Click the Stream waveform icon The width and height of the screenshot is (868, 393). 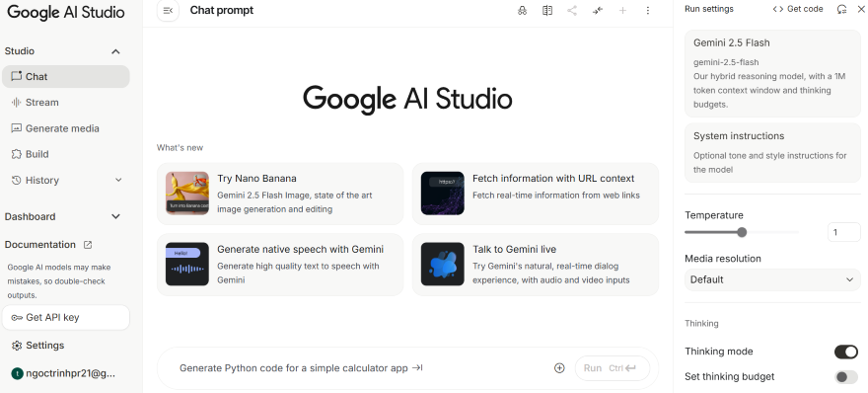pyautogui.click(x=16, y=103)
